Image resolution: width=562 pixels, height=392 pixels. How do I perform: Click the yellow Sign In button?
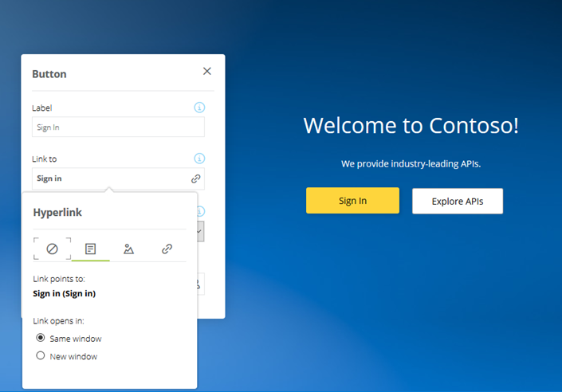[x=352, y=201]
